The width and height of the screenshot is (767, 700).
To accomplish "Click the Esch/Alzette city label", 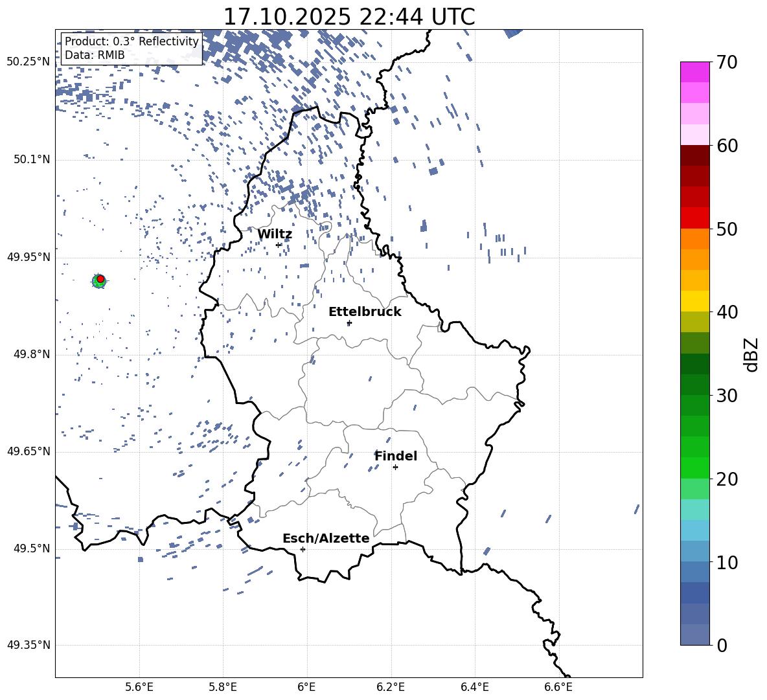I will click(x=326, y=539).
